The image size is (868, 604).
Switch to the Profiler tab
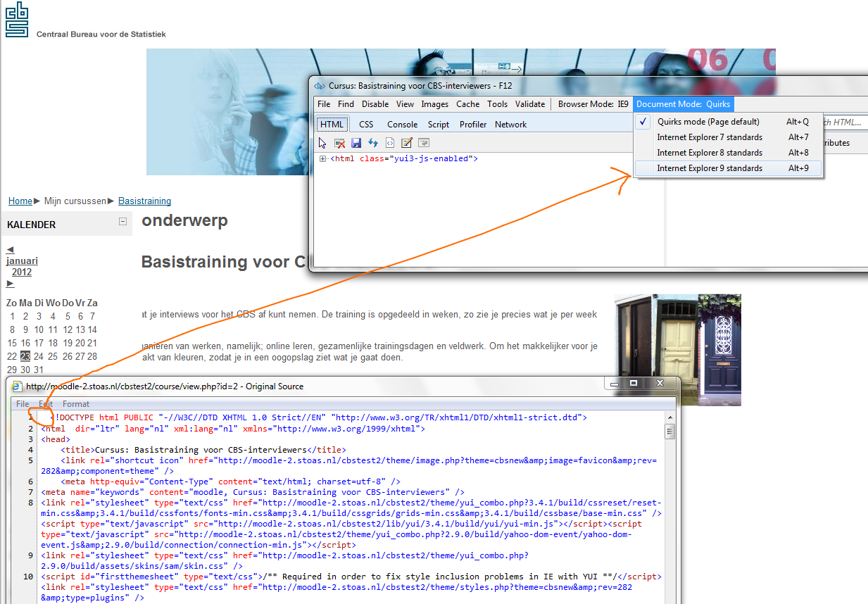pyautogui.click(x=473, y=125)
